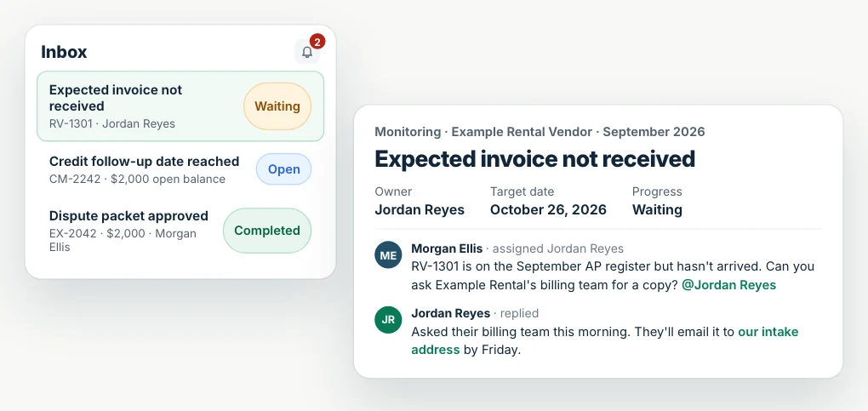Click the RV-1301 · Jordan Reyes subtitle

[x=112, y=124]
